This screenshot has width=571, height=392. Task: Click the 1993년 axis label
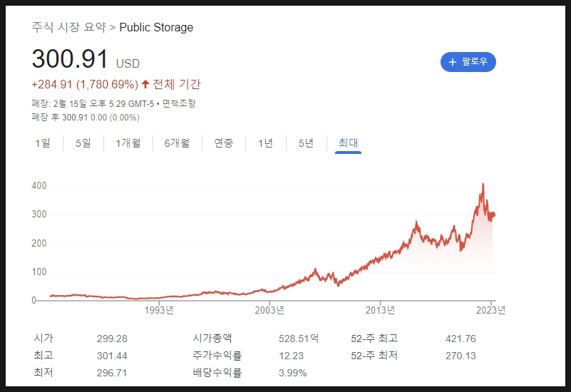click(159, 310)
